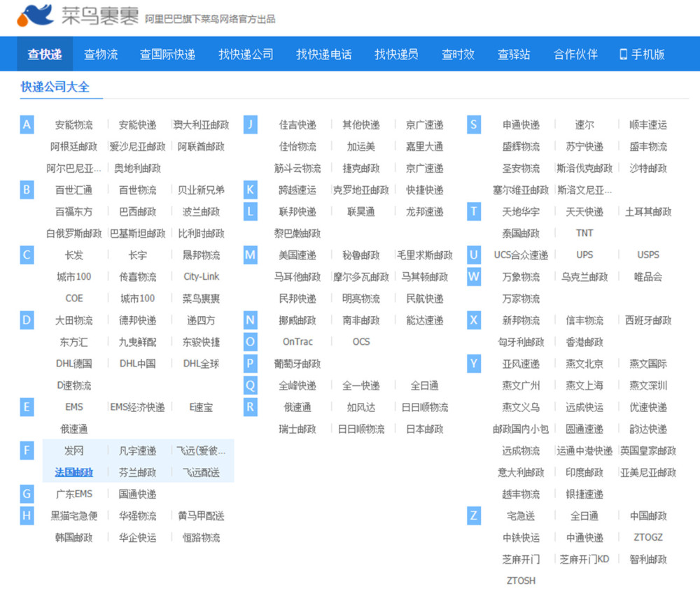
Task: Click the phone icon beside 手机版
Action: pyautogui.click(x=623, y=55)
